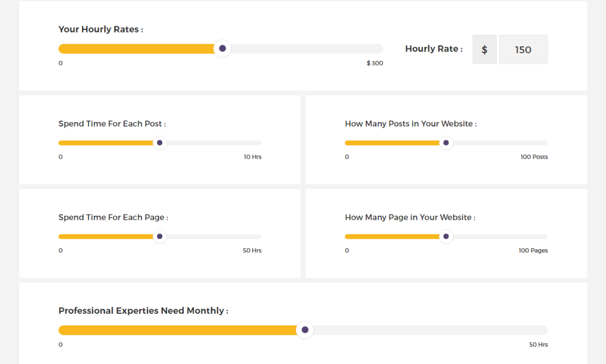Click the 10 Hrs label on post time slider
The height and width of the screenshot is (364, 606).
[x=252, y=156]
